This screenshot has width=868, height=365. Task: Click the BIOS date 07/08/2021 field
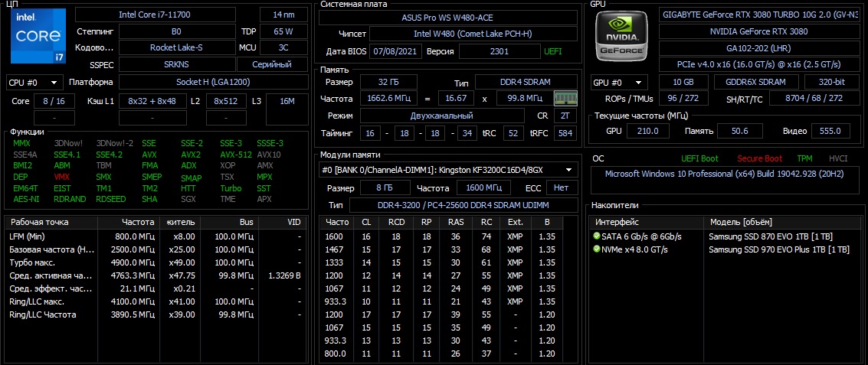(x=394, y=51)
